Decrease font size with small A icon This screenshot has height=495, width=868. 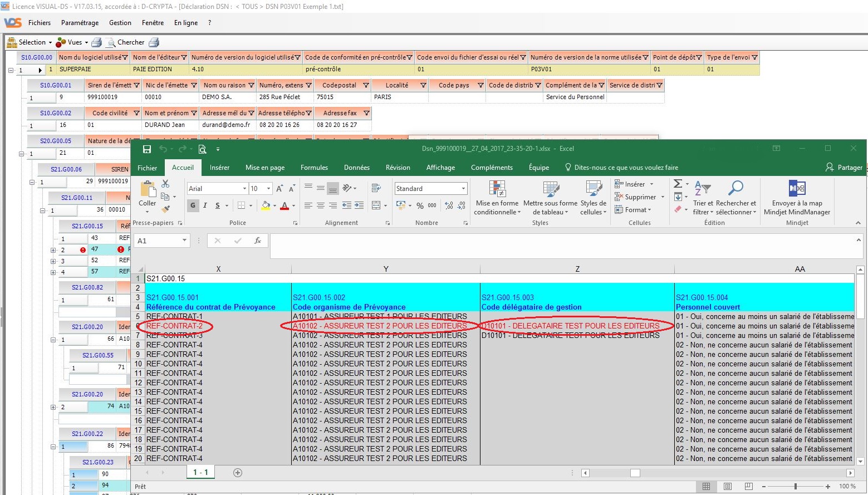click(x=292, y=189)
